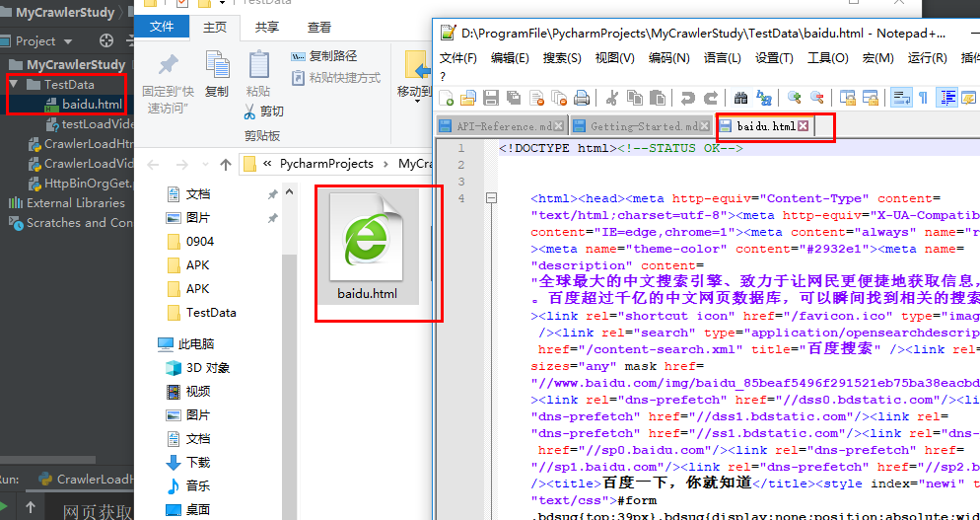This screenshot has height=520, width=980.
Task: Click the Redo arrow in Notepad++
Action: 711,98
